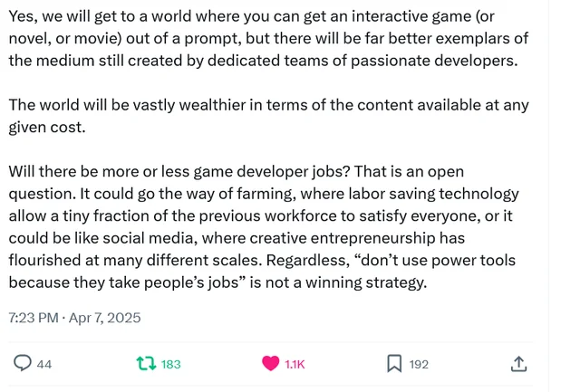Unlike the post with the pink heart
Image resolution: width=580 pixels, height=392 pixels.
click(x=270, y=364)
